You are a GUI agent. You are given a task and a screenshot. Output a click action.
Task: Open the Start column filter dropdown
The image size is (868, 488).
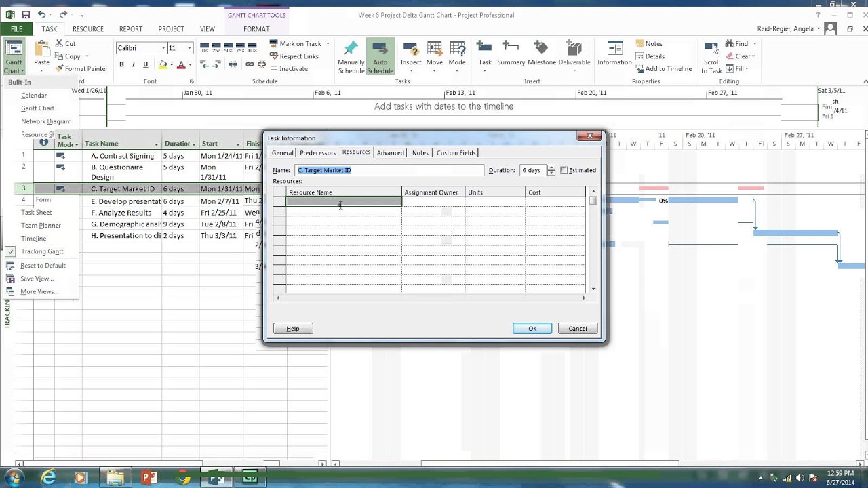click(x=238, y=144)
